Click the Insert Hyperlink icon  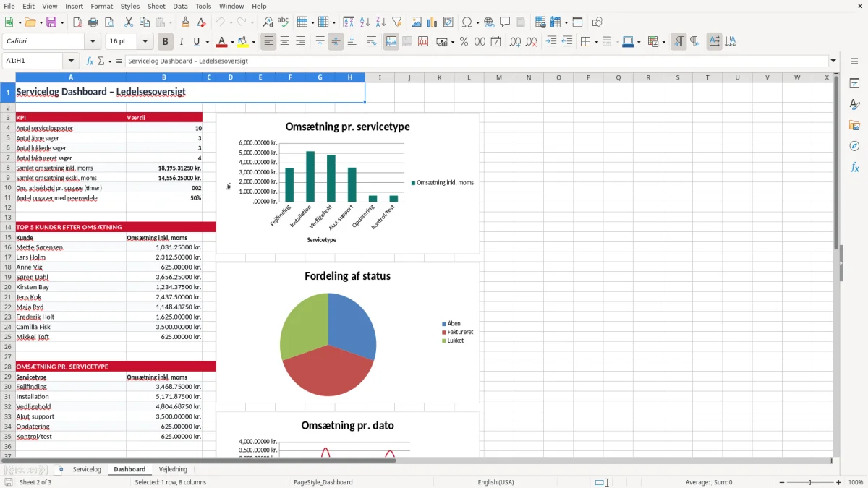[x=489, y=22]
